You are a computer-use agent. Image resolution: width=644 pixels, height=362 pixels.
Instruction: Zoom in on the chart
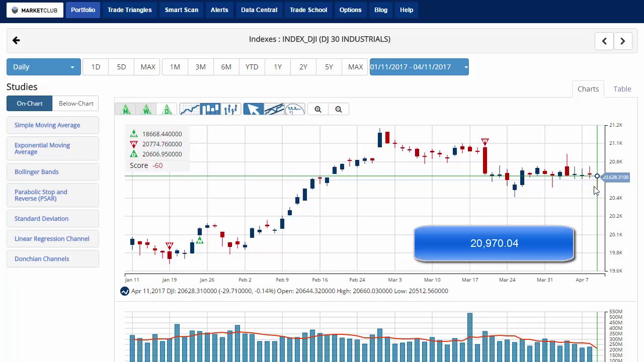point(318,109)
